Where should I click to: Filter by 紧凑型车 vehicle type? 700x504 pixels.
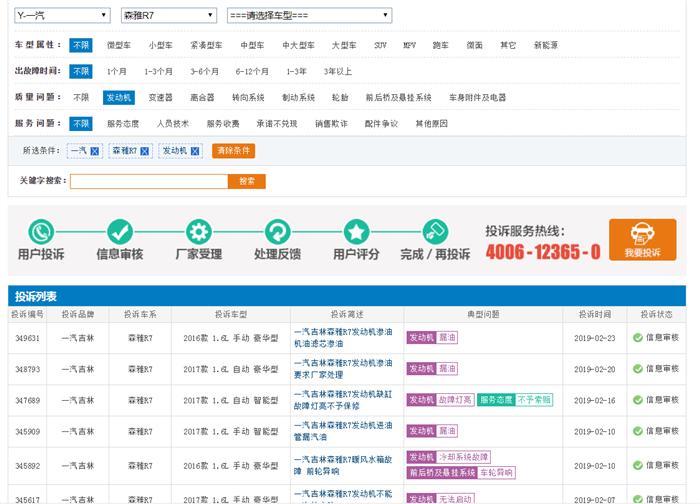(206, 45)
